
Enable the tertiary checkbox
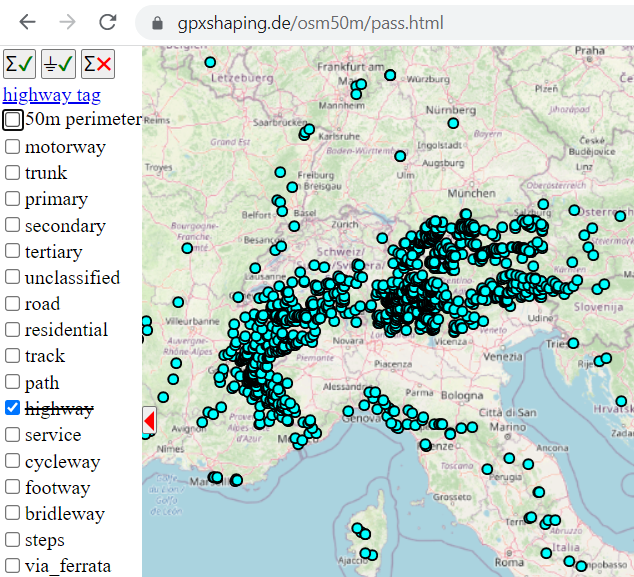click(x=13, y=251)
